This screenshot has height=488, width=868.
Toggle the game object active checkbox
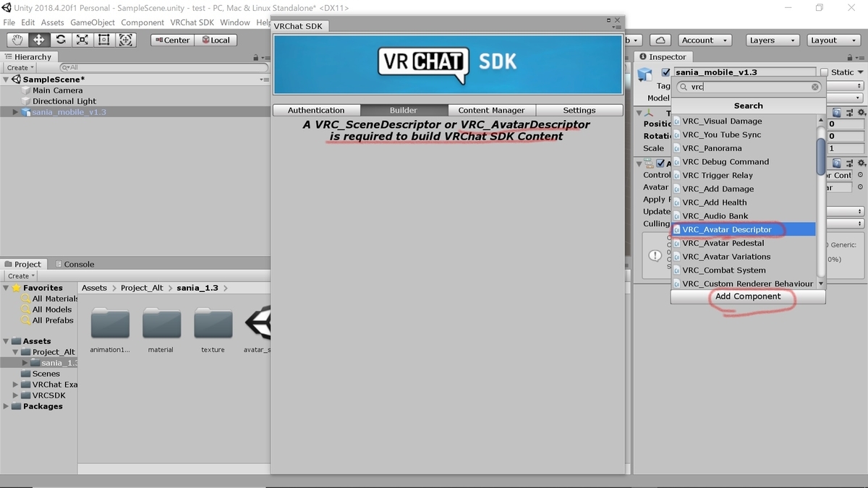point(665,72)
